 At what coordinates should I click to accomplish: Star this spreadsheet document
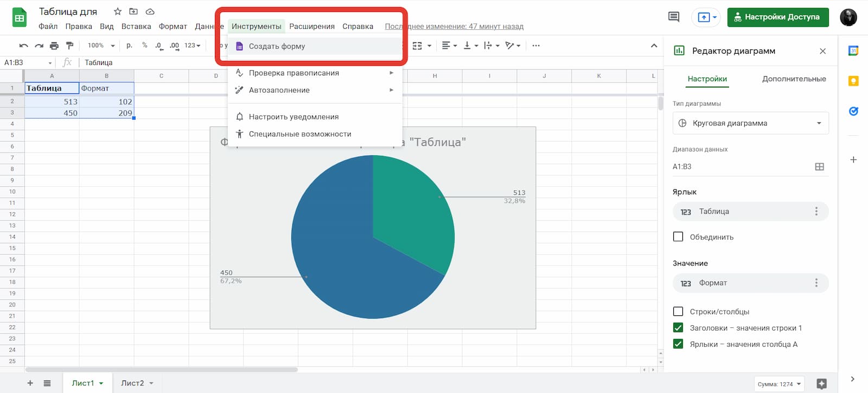pos(118,11)
